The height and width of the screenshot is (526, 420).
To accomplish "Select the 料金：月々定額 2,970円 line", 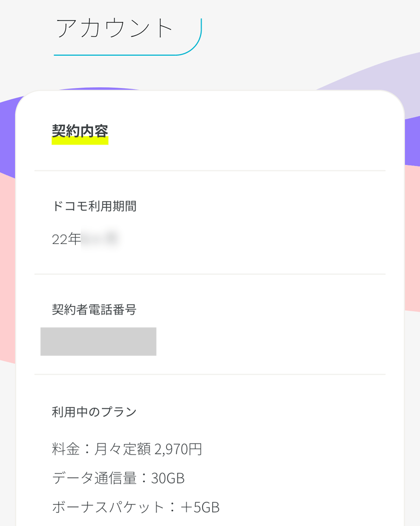I will (127, 449).
